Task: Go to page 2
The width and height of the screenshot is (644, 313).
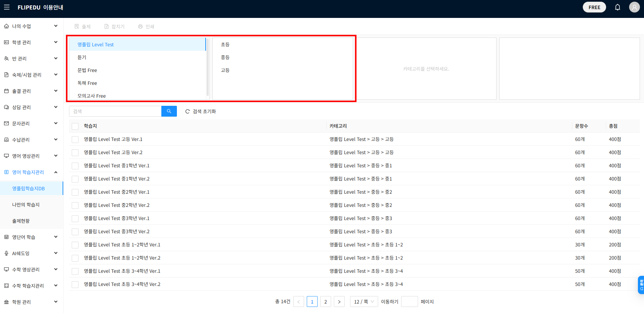Action: (326, 302)
